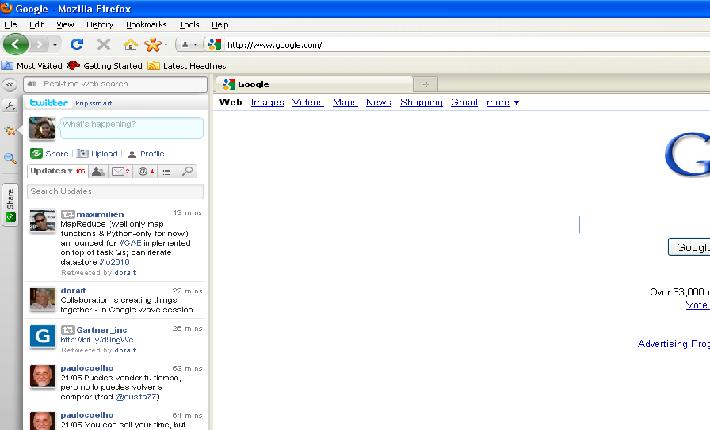Open the maxmilien username link

(100, 214)
